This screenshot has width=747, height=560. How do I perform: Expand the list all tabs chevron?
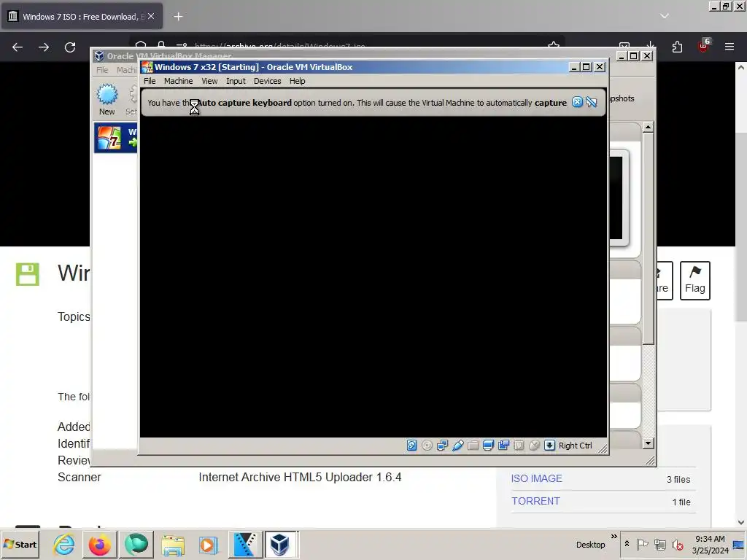pyautogui.click(x=665, y=16)
